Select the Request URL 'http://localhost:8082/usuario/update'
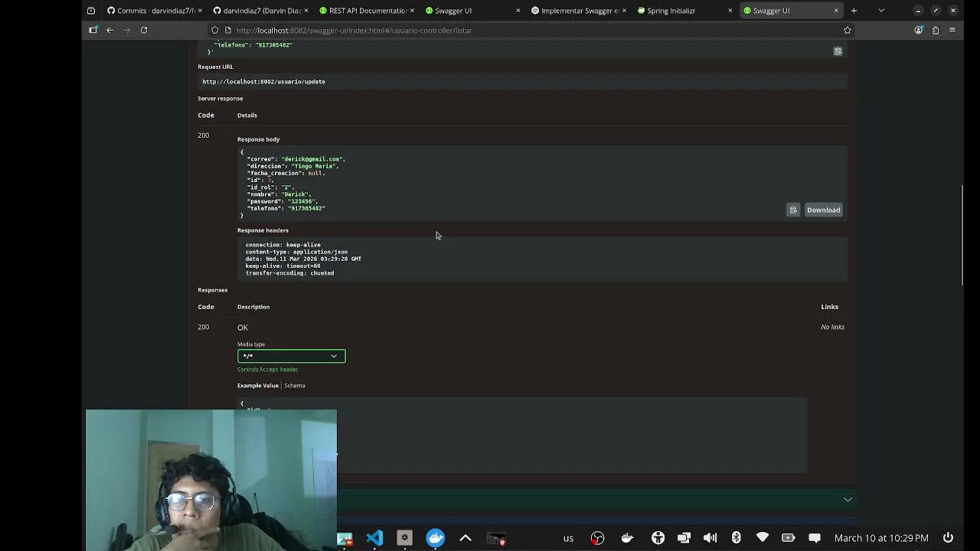Screen dimensions: 980x551 point(264,82)
